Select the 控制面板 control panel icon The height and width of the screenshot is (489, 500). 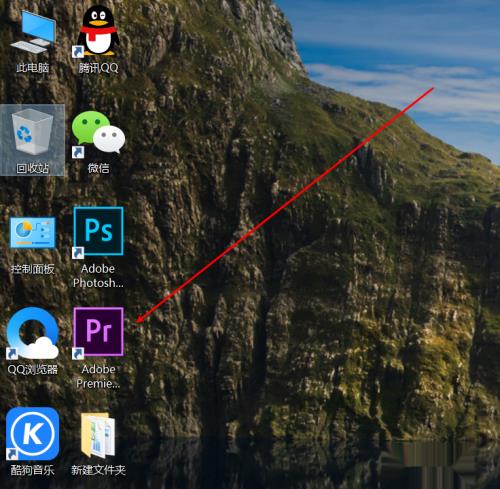click(x=33, y=233)
